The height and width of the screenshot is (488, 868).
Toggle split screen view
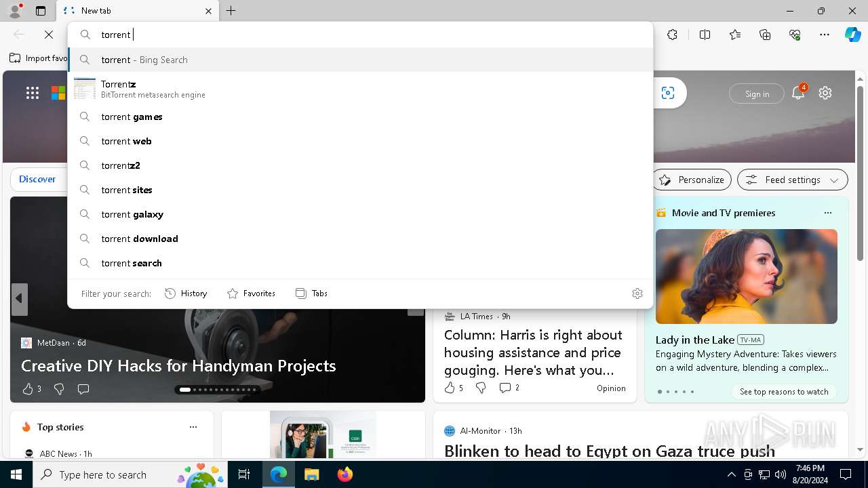705,35
